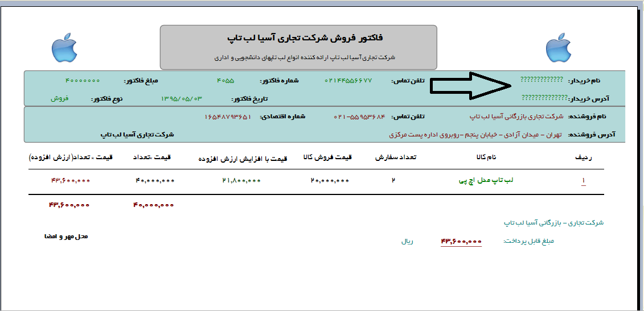The height and width of the screenshot is (311, 644).
Task: Click the نوع فاکتور: label
Action: tap(106, 99)
